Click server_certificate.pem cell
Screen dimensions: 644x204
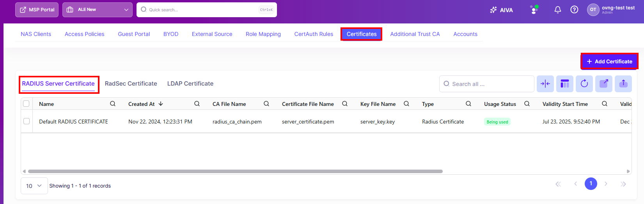click(308, 122)
